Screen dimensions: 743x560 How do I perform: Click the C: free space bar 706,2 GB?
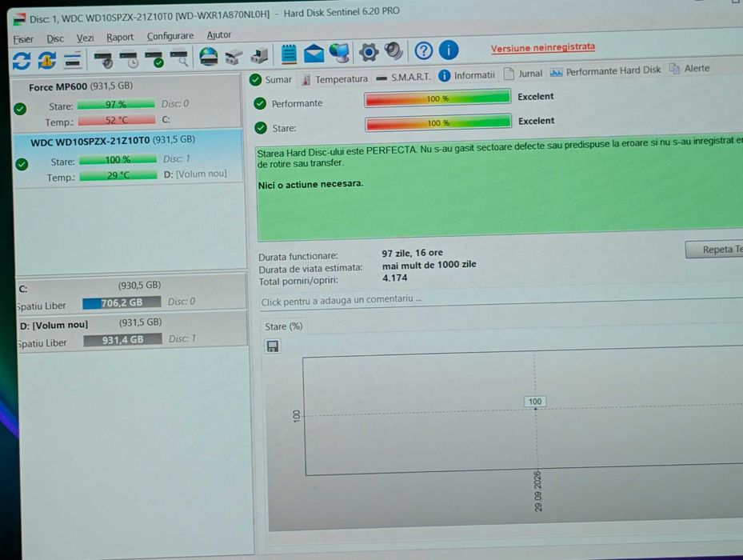tap(122, 302)
